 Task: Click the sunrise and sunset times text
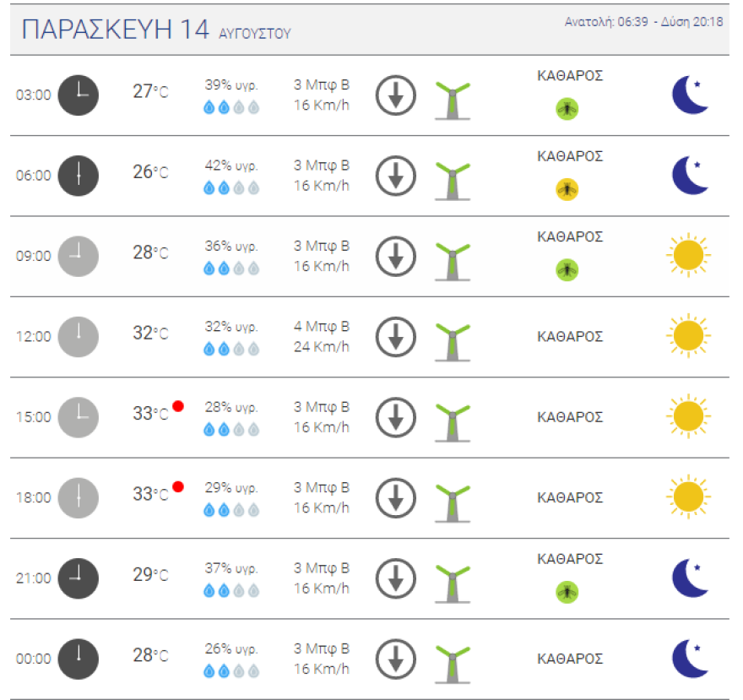[643, 22]
